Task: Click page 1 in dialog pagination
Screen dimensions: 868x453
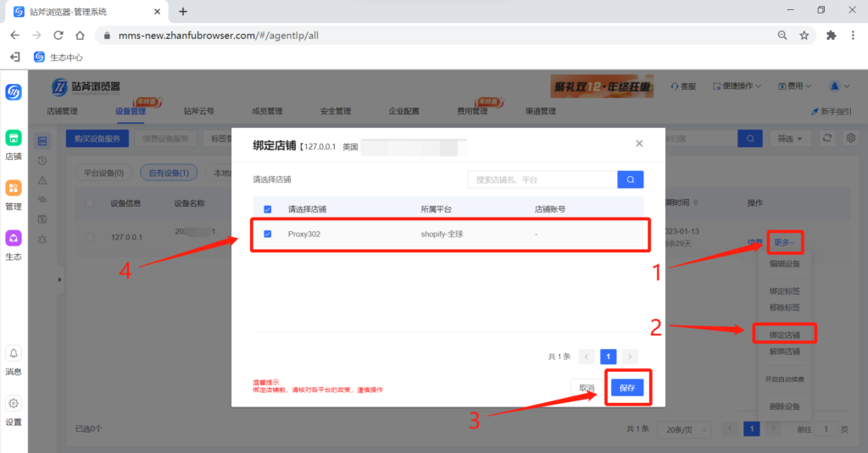Action: pos(608,356)
